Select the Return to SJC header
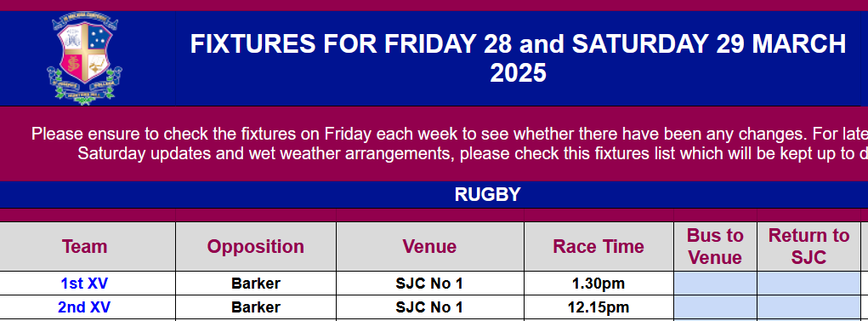Image resolution: width=868 pixels, height=321 pixels. [808, 246]
